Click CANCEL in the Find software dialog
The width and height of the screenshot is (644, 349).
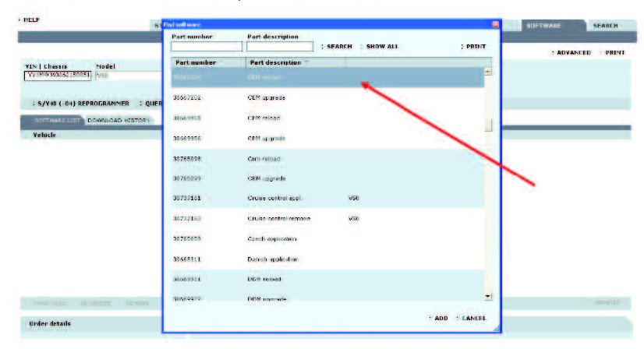click(x=473, y=318)
